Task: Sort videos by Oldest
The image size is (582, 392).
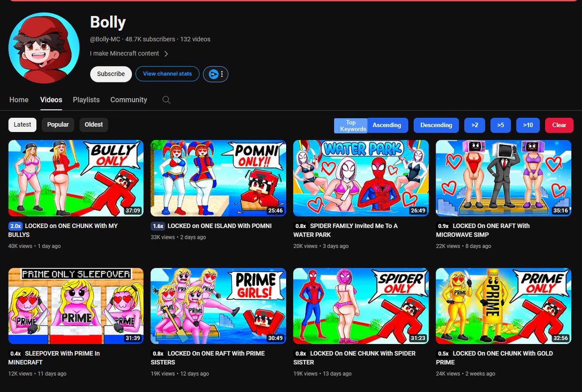Action: 94,125
